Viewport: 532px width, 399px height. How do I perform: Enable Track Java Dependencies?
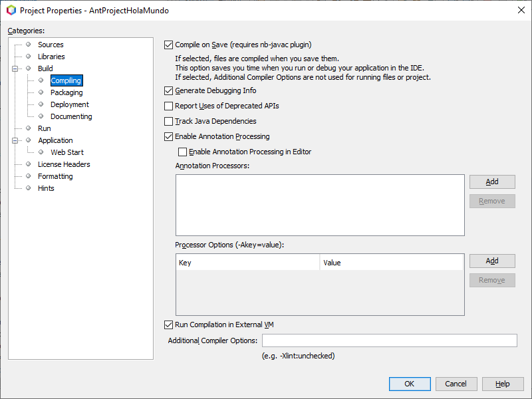[x=168, y=121]
